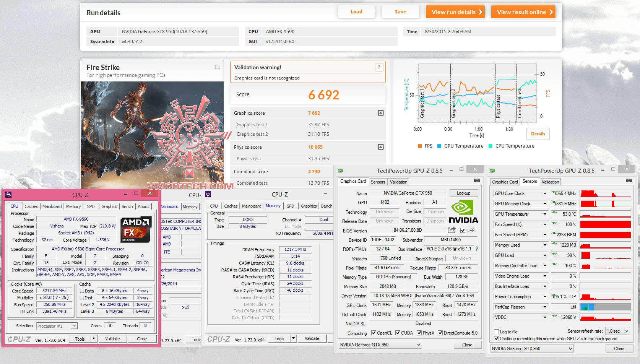Viewport: 640px width, 364px height.
Task: Click the green card icon in GPU-Z Graphics Card title bar
Action: coord(340,171)
